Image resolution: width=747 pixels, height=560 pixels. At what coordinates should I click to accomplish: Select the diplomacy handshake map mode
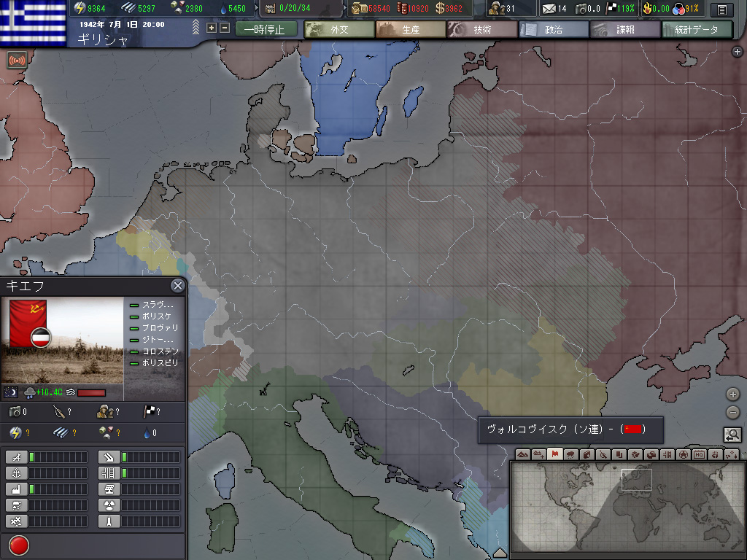tap(635, 455)
